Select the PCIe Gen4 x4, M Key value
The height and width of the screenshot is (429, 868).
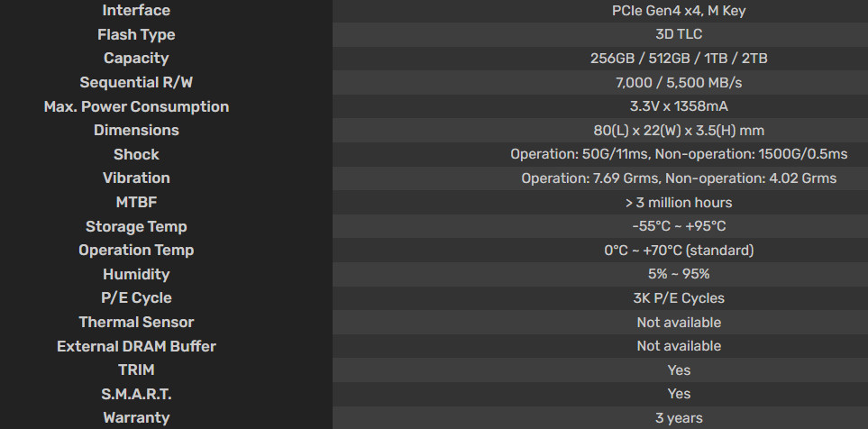(679, 11)
